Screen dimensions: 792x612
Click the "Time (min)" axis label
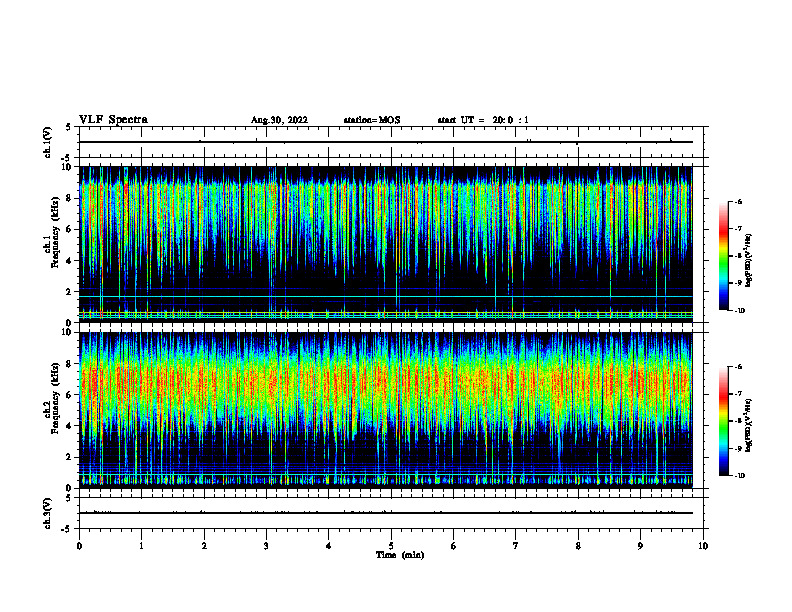click(x=400, y=555)
